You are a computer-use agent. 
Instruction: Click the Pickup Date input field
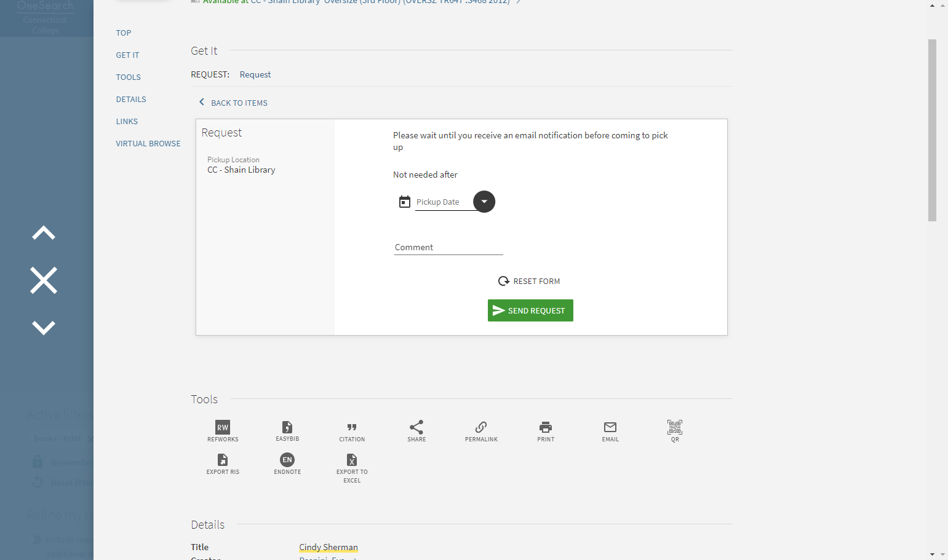point(445,202)
